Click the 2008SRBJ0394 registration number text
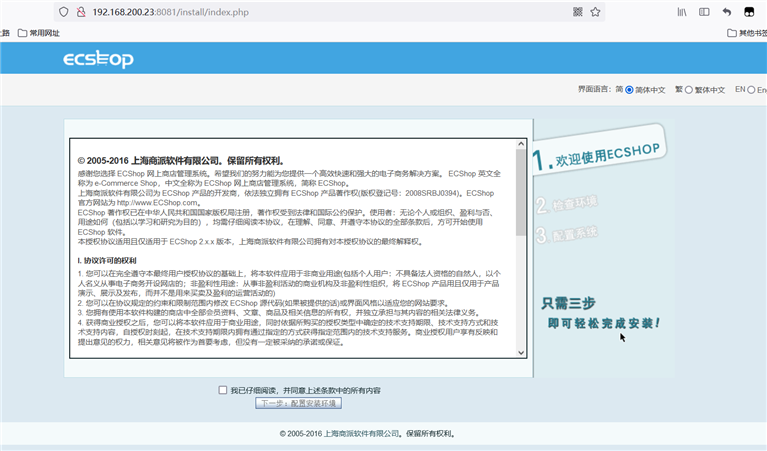Viewport: 767px width, 451px height. click(x=432, y=193)
